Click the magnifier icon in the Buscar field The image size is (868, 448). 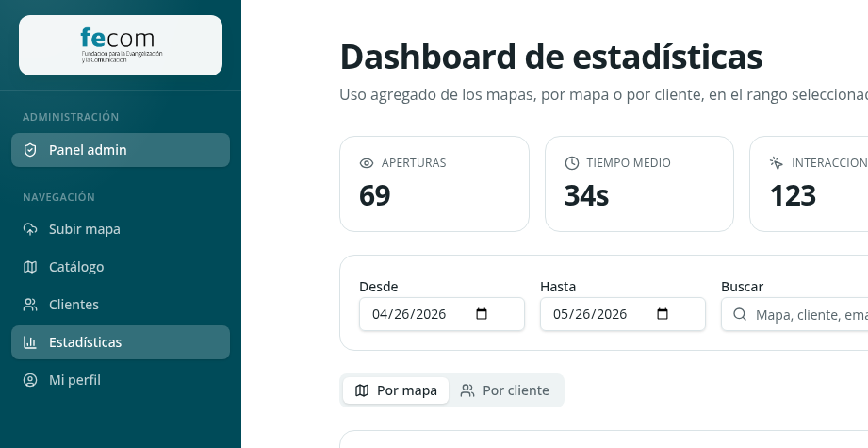coord(740,314)
